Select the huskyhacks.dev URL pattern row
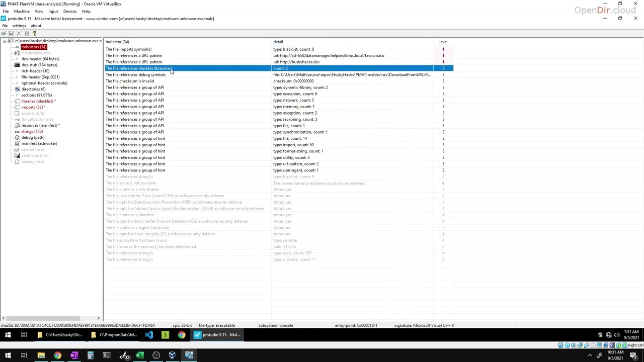 (x=279, y=62)
